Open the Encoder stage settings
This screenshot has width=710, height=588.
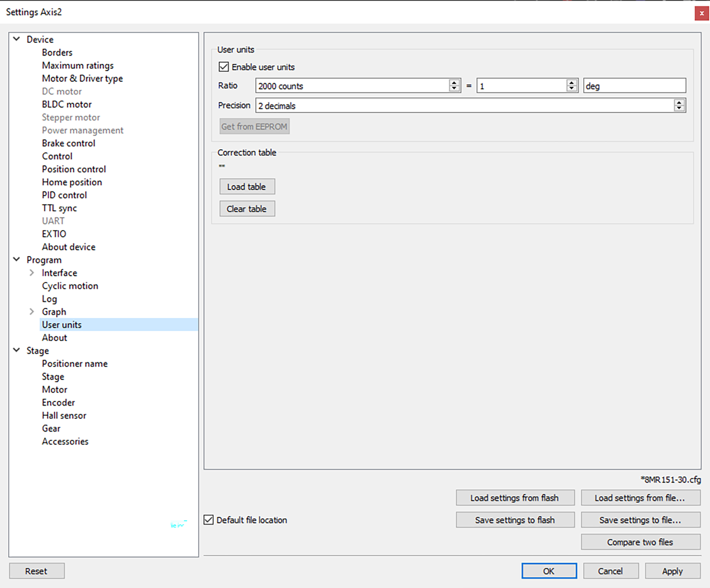coord(59,403)
